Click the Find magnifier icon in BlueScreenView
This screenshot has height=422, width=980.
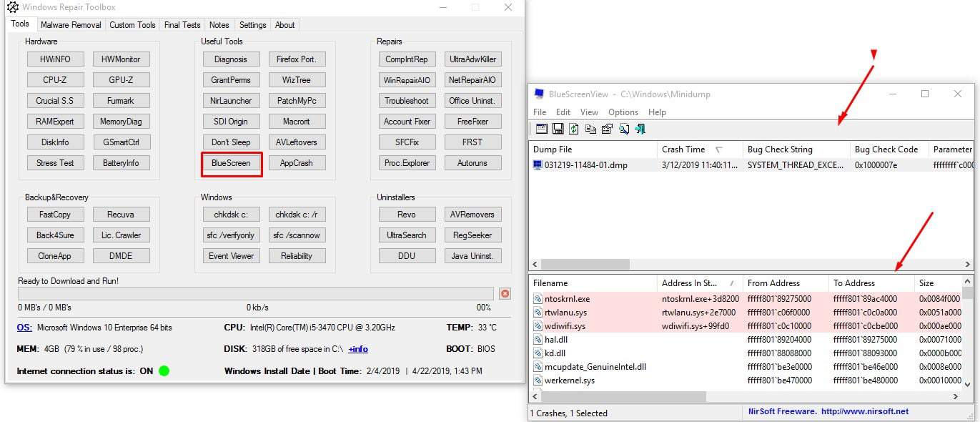623,129
